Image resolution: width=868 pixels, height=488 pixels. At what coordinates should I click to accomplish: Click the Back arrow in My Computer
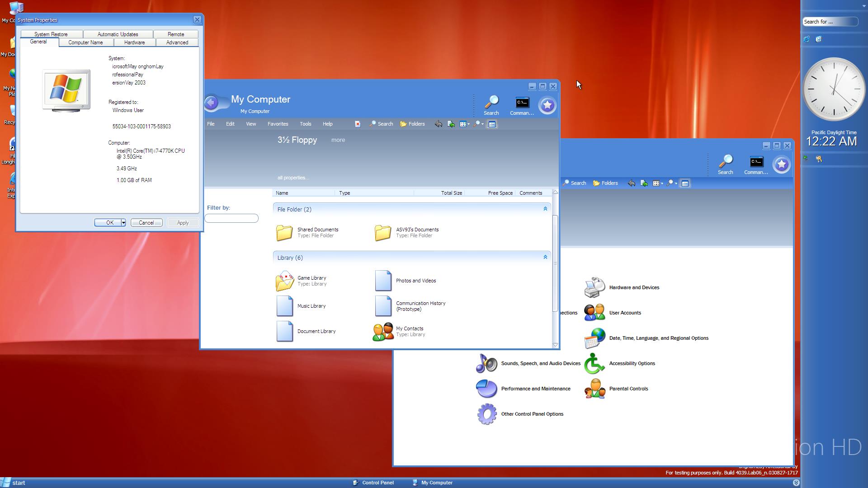[x=211, y=103]
